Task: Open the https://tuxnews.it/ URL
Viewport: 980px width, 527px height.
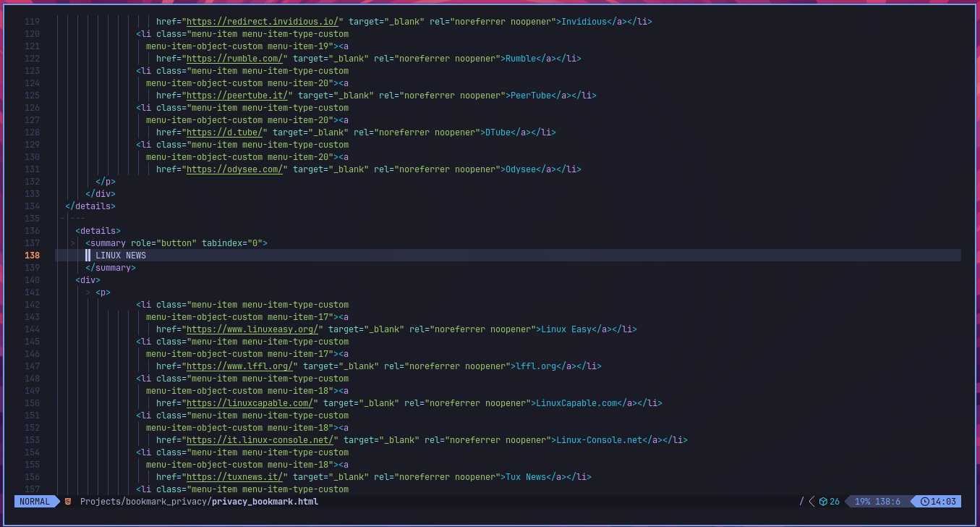Action: (234, 477)
